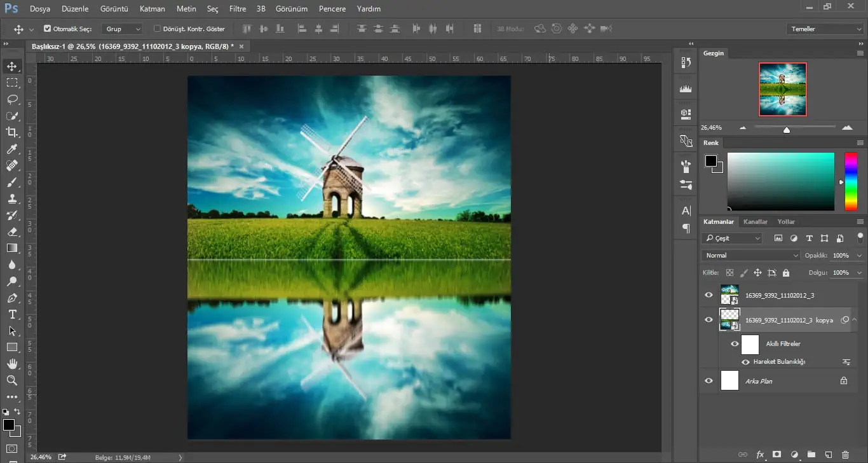The height and width of the screenshot is (463, 868).
Task: Toggle the Otomatik Seç checkbox
Action: (48, 29)
